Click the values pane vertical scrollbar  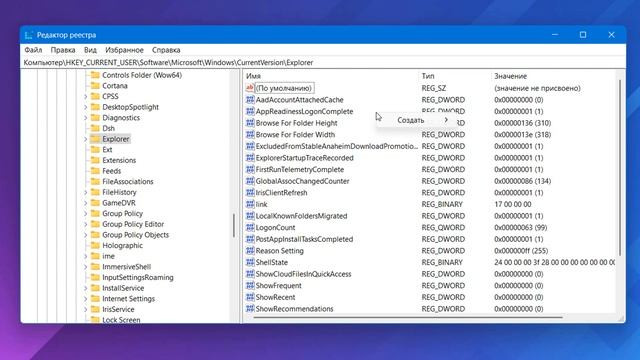pyautogui.click(x=620, y=167)
